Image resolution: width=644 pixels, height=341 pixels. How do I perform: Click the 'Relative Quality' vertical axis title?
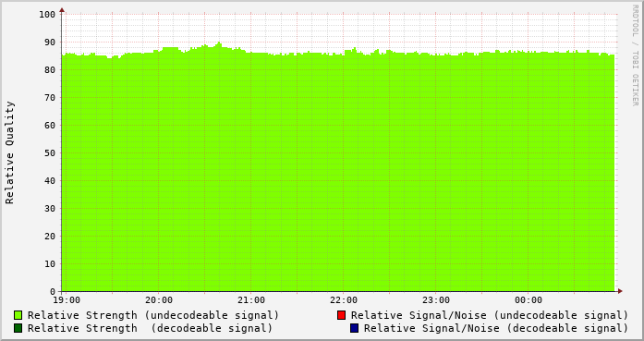pos(9,152)
